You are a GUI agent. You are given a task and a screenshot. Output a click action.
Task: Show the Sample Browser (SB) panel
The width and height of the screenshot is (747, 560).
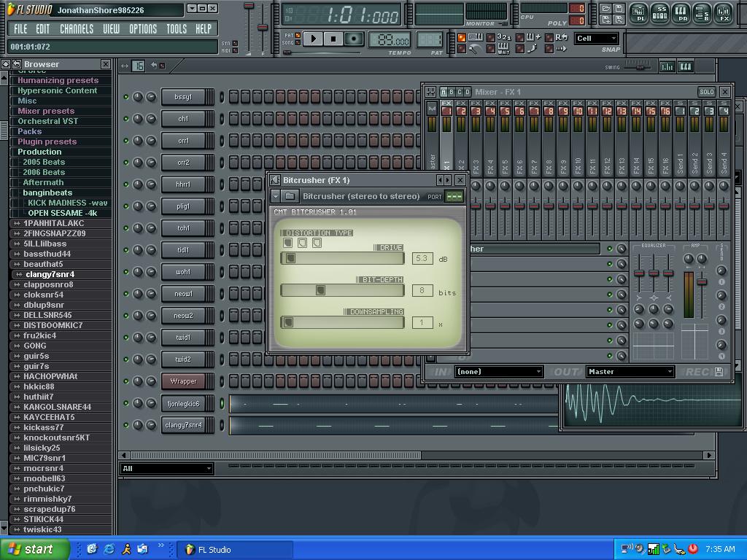pyautogui.click(x=702, y=13)
